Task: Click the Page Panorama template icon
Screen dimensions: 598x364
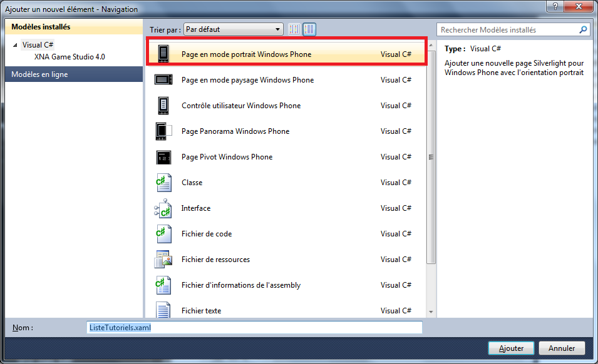Action: point(163,131)
